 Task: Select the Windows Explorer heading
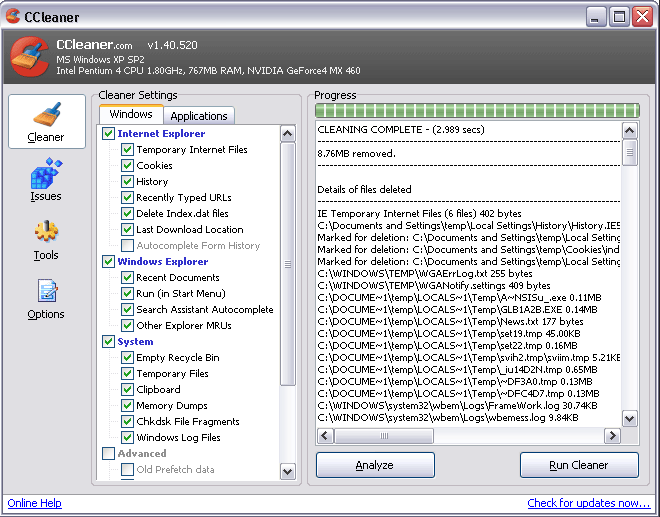click(x=163, y=261)
